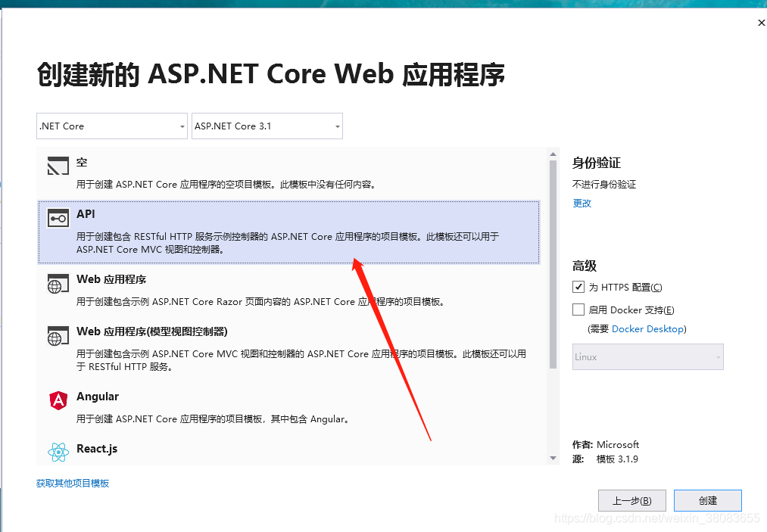Click the Razor pages template description
767x532 pixels.
pos(260,302)
